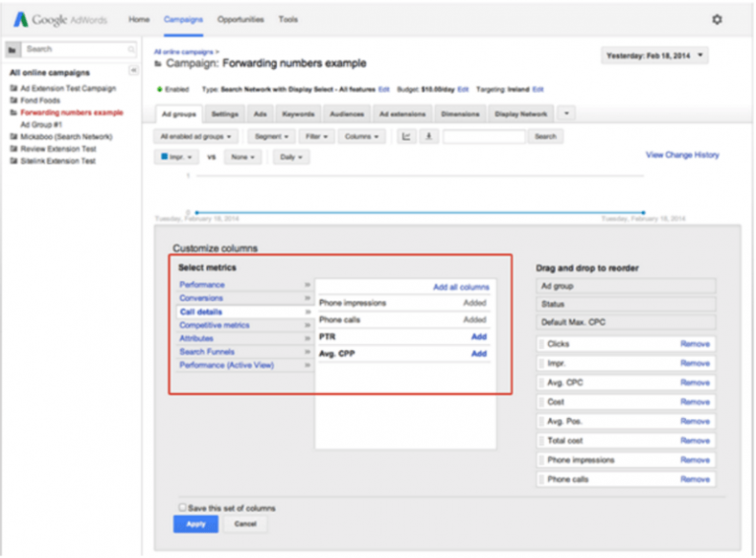Open the Segment dropdown
Image resolution: width=756 pixels, height=558 pixels.
271,136
